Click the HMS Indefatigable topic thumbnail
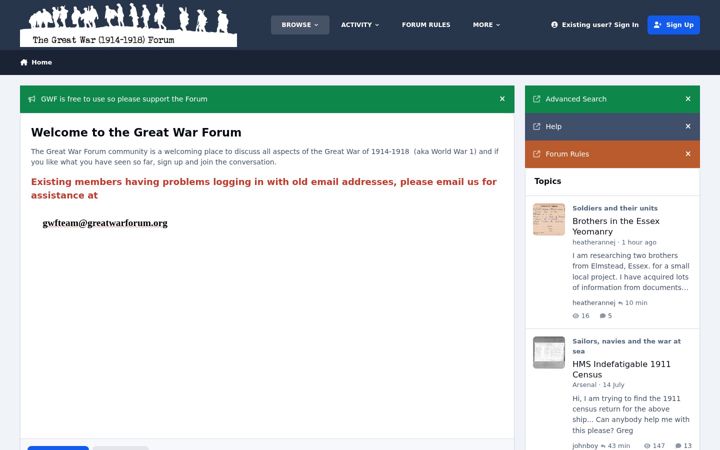 [549, 353]
